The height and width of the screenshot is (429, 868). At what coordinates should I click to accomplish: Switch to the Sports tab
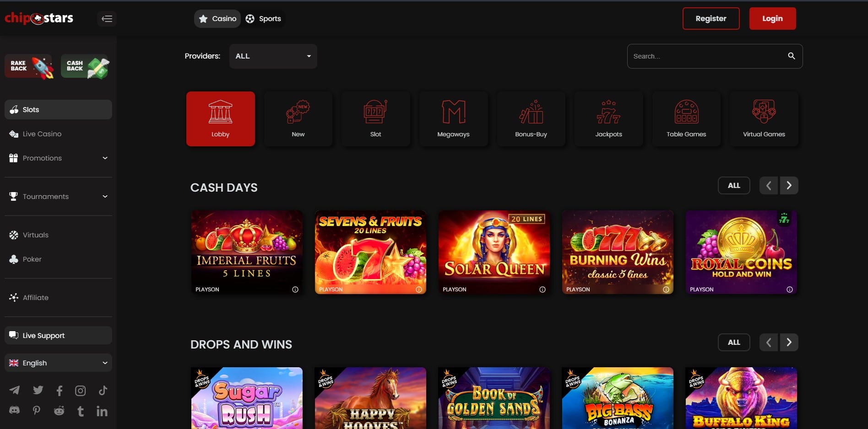coord(264,19)
